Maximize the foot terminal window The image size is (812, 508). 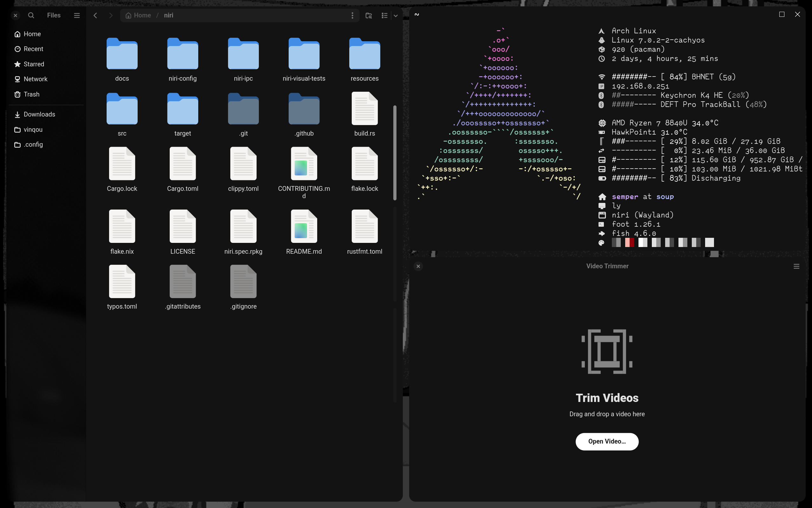782,15
